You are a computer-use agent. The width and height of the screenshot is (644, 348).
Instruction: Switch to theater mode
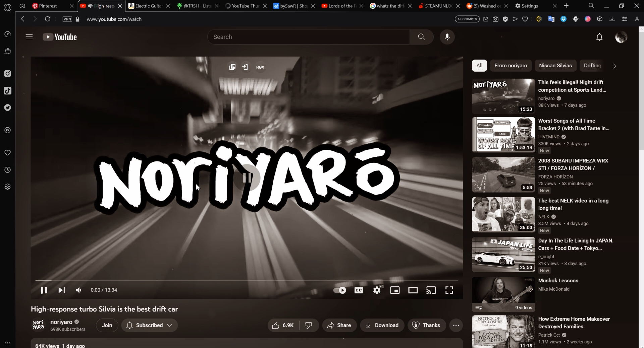pos(413,290)
